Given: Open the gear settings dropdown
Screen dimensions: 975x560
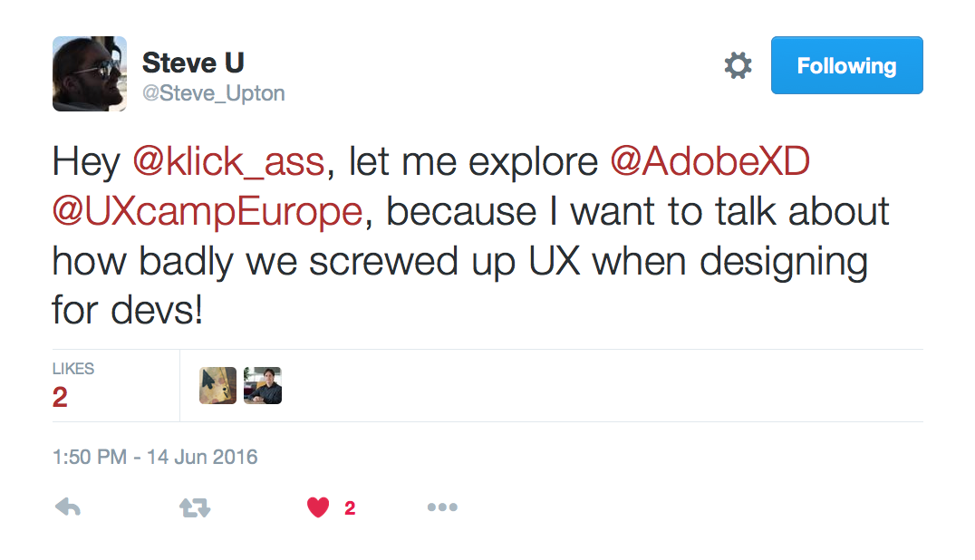Looking at the screenshot, I should (x=738, y=65).
